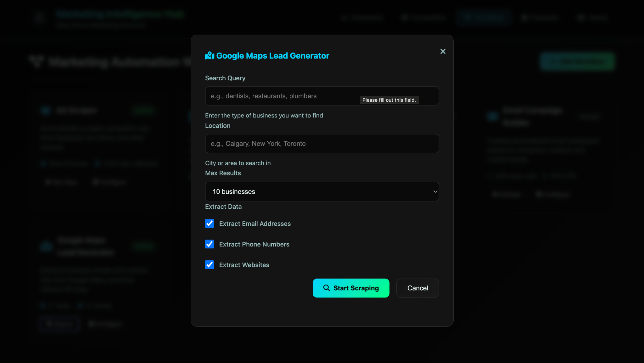
Task: Uncheck the Extract Email Addresses checkbox
Action: click(x=210, y=224)
